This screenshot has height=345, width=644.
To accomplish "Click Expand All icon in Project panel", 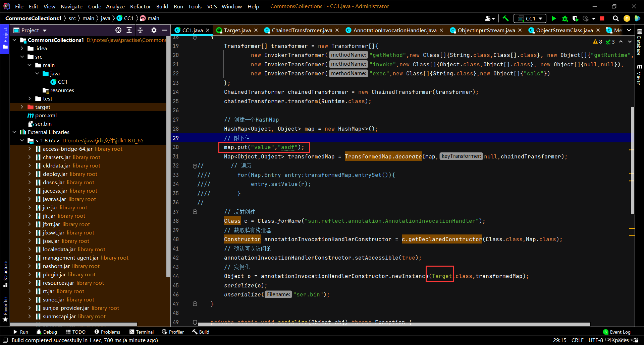I will pyautogui.click(x=129, y=30).
